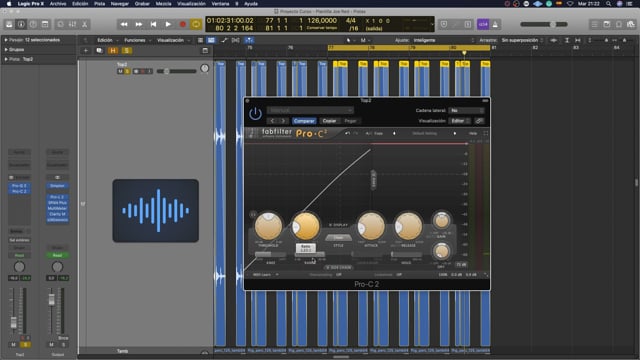Go to next preset arrow in plugin header
The width and height of the screenshot is (640, 360).
point(283,121)
